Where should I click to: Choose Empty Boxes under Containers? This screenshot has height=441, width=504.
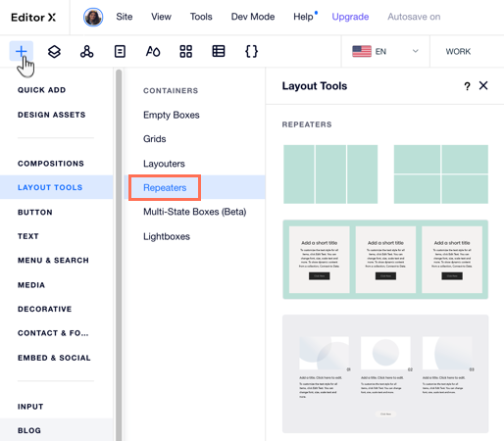point(172,115)
